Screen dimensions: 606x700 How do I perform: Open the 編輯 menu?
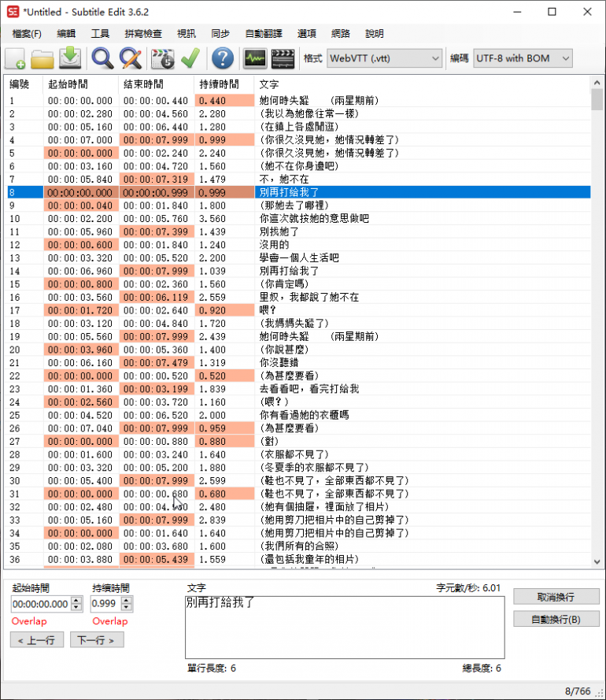click(66, 34)
